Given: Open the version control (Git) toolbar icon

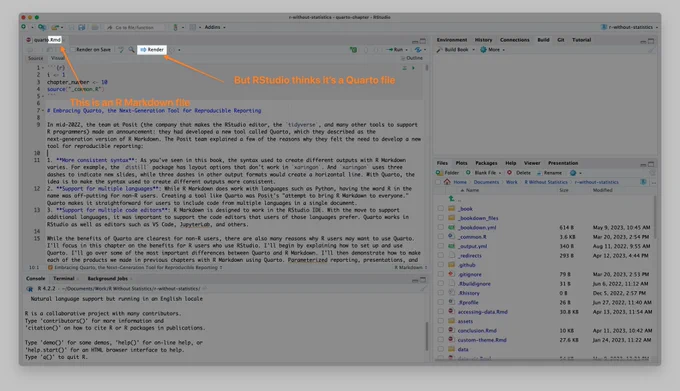Looking at the screenshot, I should point(175,27).
